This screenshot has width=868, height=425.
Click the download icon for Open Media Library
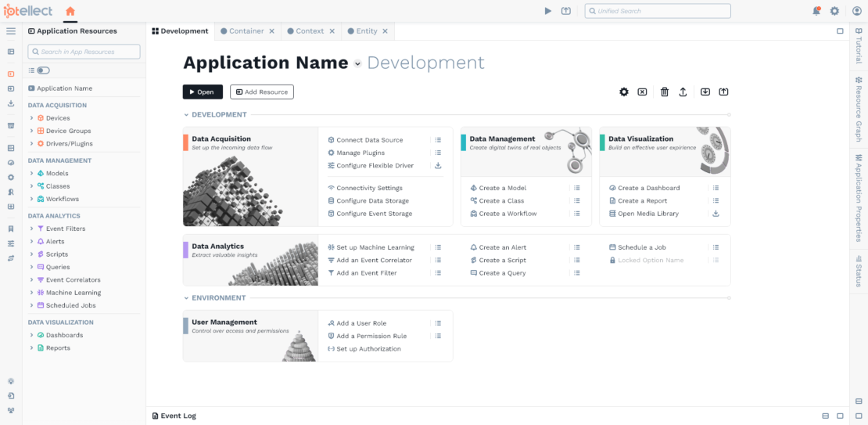716,214
